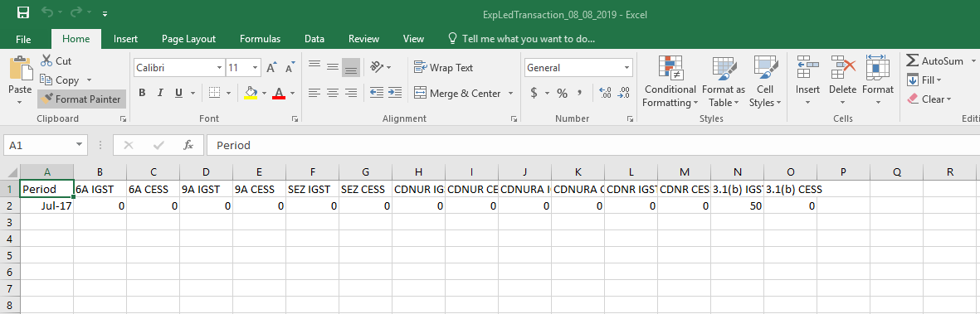This screenshot has width=980, height=314.
Task: Toggle Center horizontal alignment icon
Action: [333, 93]
